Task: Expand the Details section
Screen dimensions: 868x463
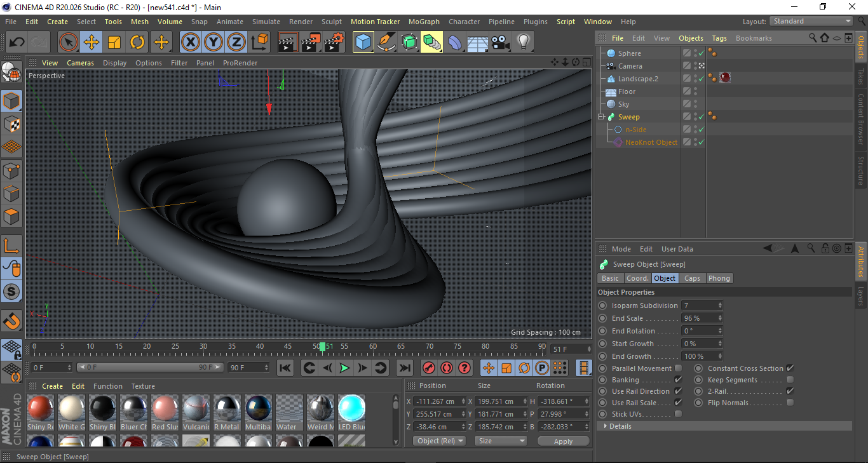Action: pos(606,426)
